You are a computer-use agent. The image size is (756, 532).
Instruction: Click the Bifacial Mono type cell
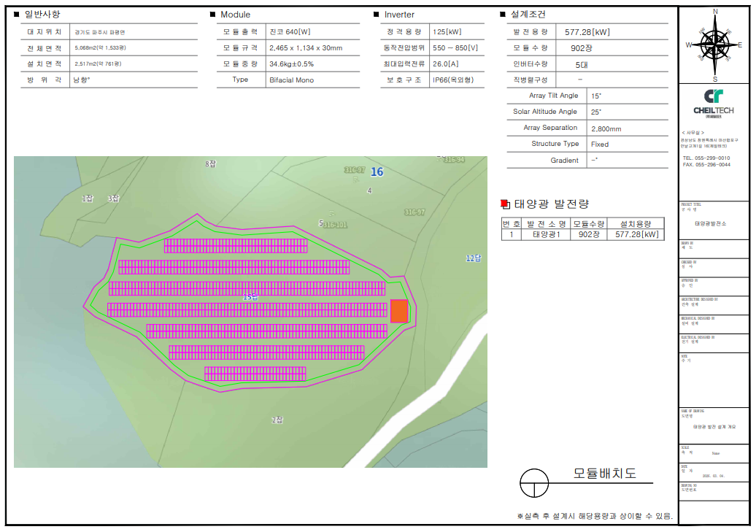(x=291, y=80)
